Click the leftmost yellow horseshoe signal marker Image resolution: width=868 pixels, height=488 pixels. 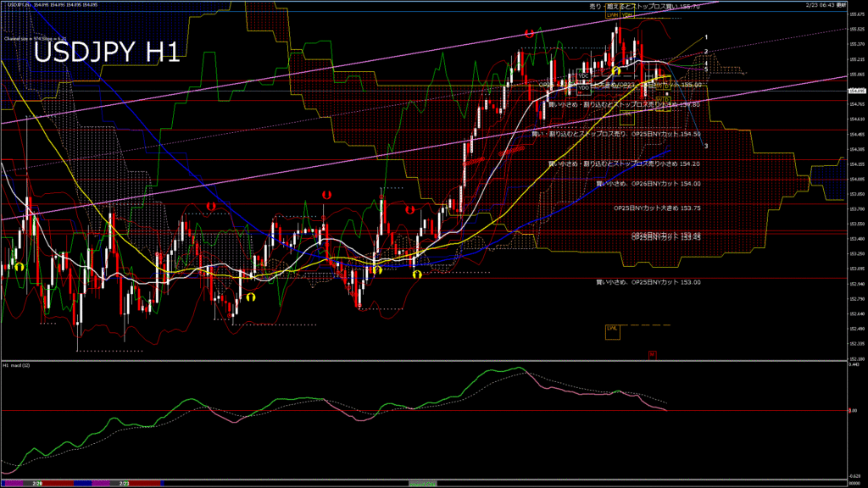pos(19,267)
